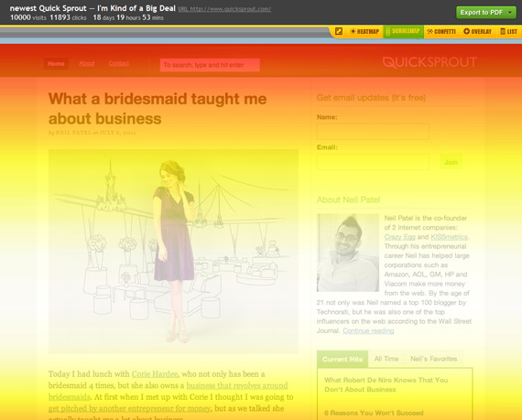Switch to the All Time tab

click(x=386, y=359)
